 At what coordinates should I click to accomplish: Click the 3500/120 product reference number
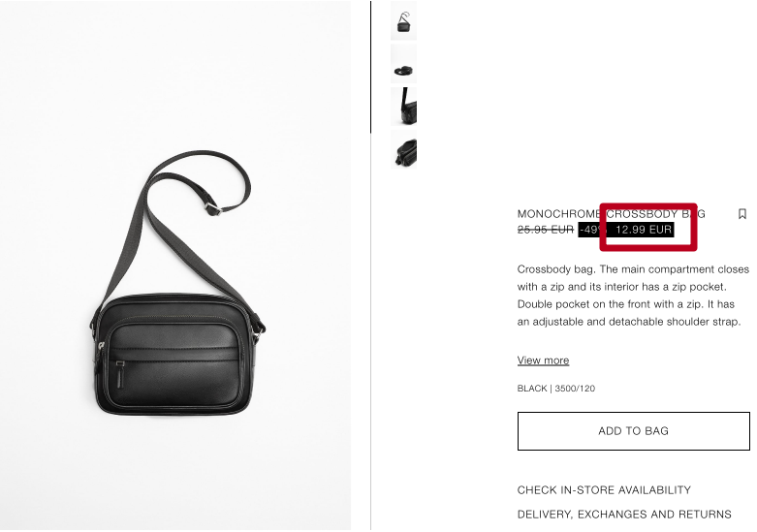tap(575, 389)
